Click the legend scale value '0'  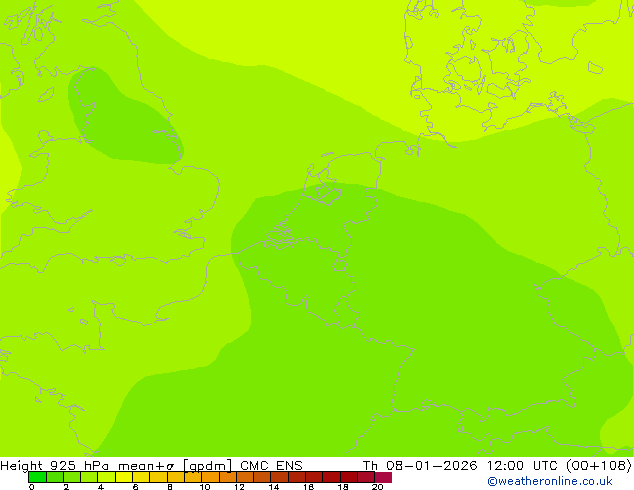[32, 487]
